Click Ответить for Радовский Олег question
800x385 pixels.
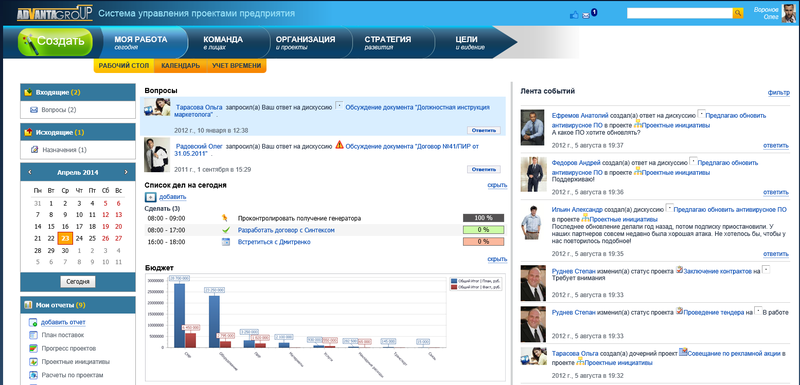(484, 169)
